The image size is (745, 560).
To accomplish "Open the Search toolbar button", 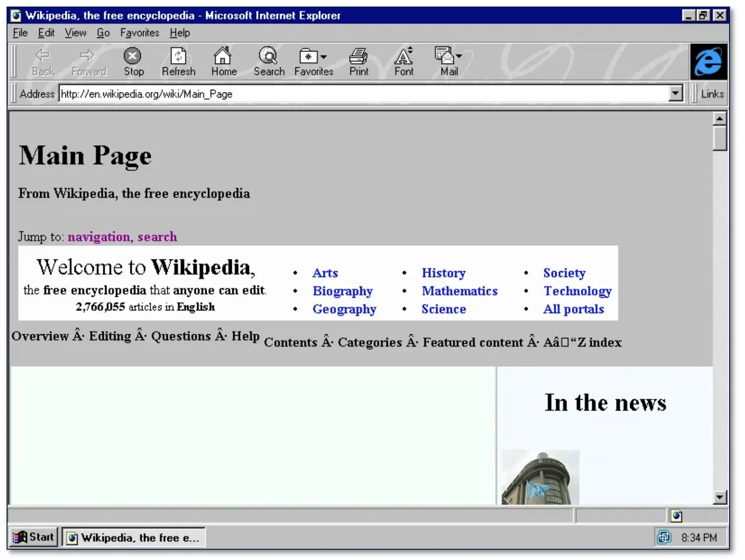I will [x=269, y=62].
